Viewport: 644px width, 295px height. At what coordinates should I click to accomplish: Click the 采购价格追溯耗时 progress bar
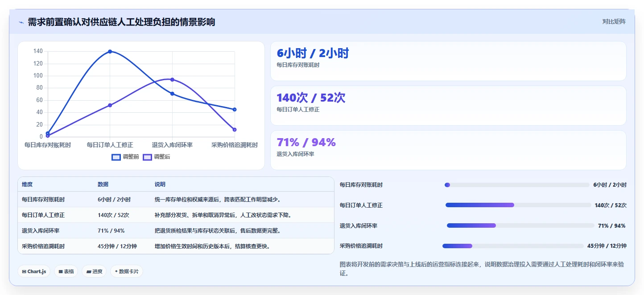tap(513, 246)
